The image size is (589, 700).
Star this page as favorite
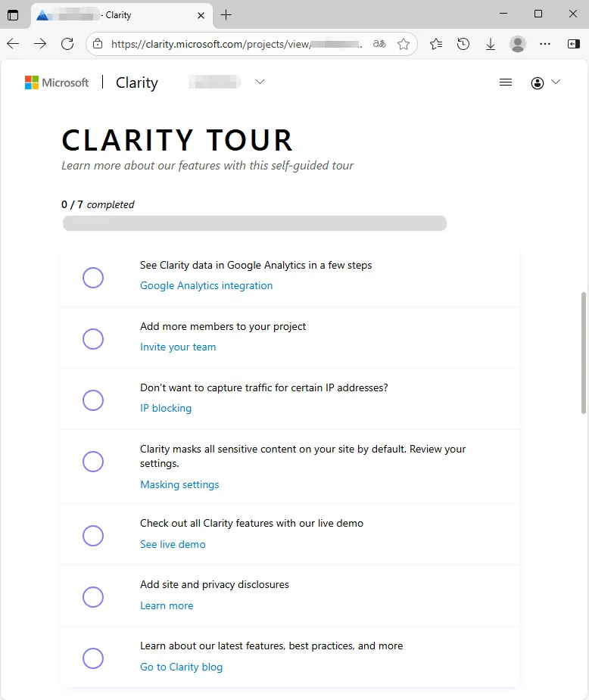[x=404, y=44]
